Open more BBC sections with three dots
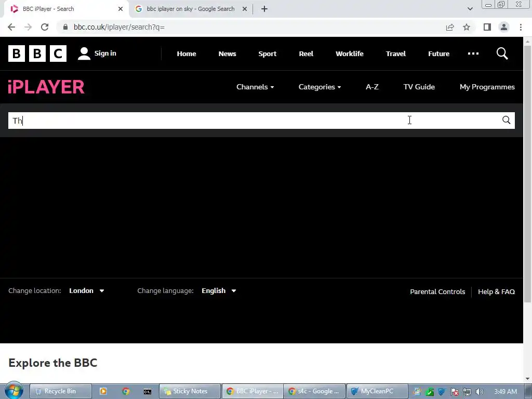Image resolution: width=532 pixels, height=399 pixels. pos(473,54)
